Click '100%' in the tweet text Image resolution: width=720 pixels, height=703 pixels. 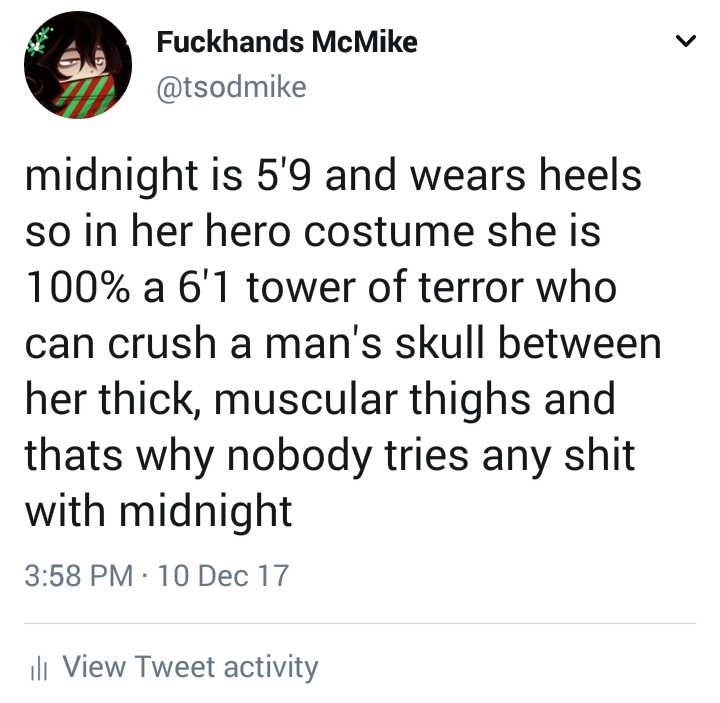click(x=78, y=288)
